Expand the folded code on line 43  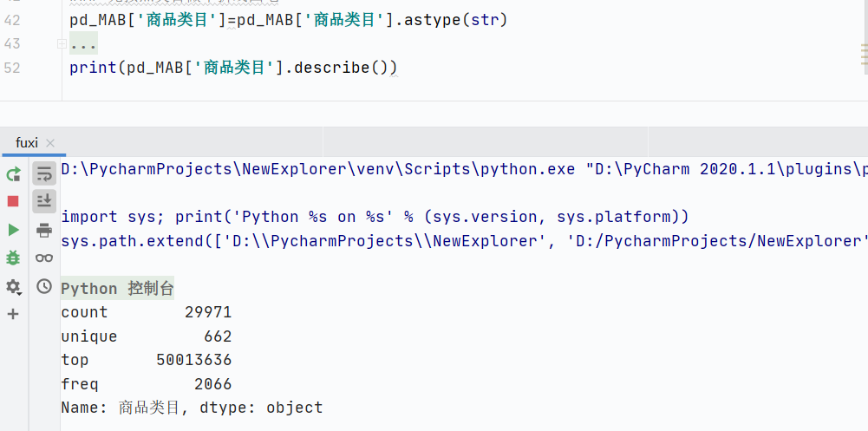(x=61, y=43)
